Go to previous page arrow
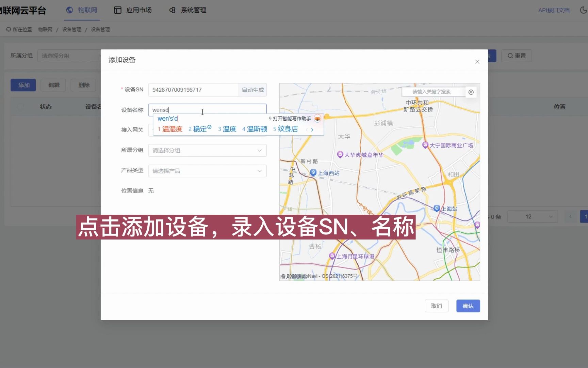The width and height of the screenshot is (588, 368). 571,217
